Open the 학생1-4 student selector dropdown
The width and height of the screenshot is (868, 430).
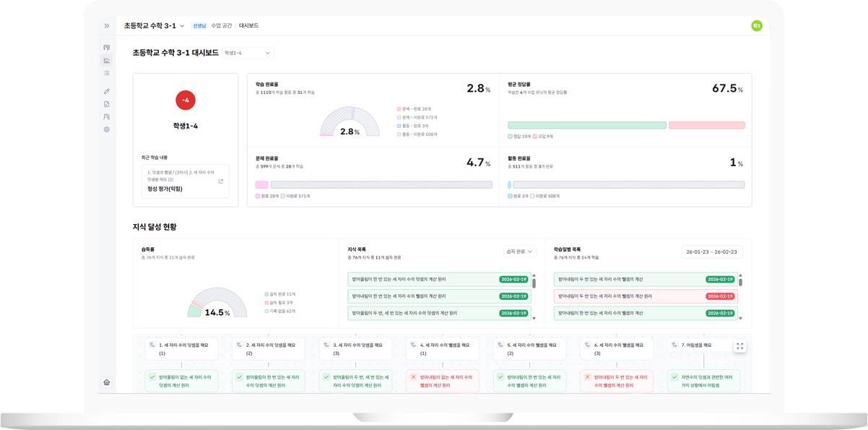click(248, 53)
